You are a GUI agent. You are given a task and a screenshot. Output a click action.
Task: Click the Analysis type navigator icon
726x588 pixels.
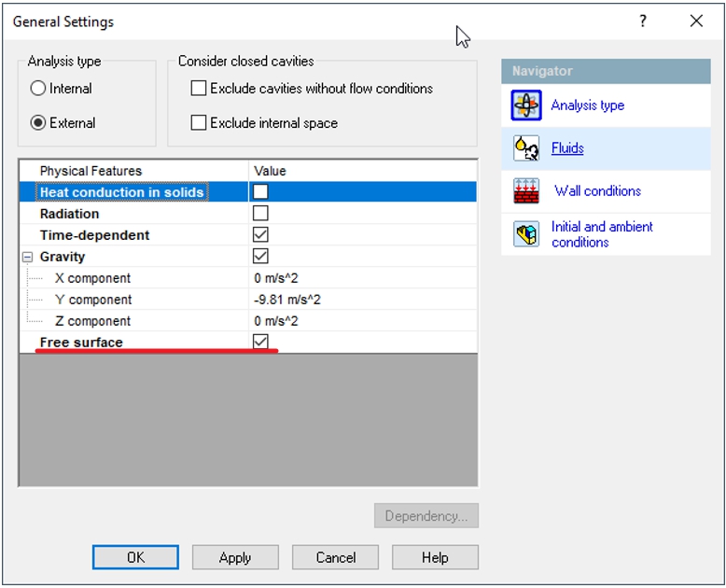pyautogui.click(x=526, y=105)
